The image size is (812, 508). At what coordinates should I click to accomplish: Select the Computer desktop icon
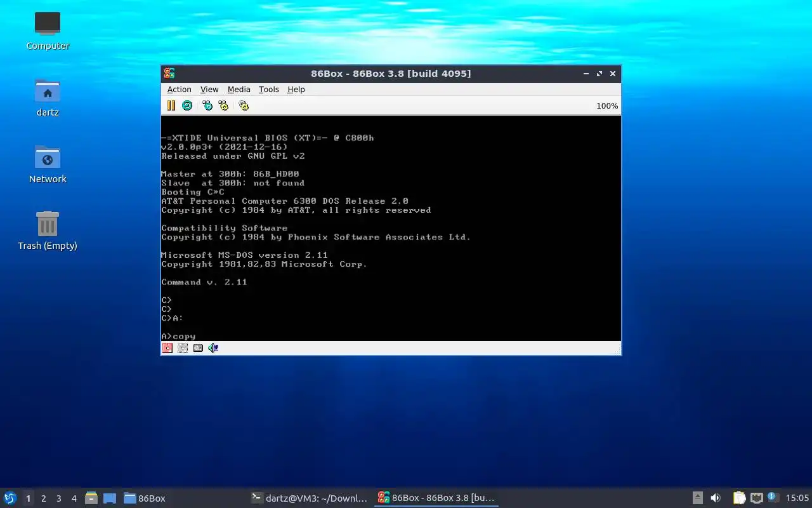click(x=48, y=30)
